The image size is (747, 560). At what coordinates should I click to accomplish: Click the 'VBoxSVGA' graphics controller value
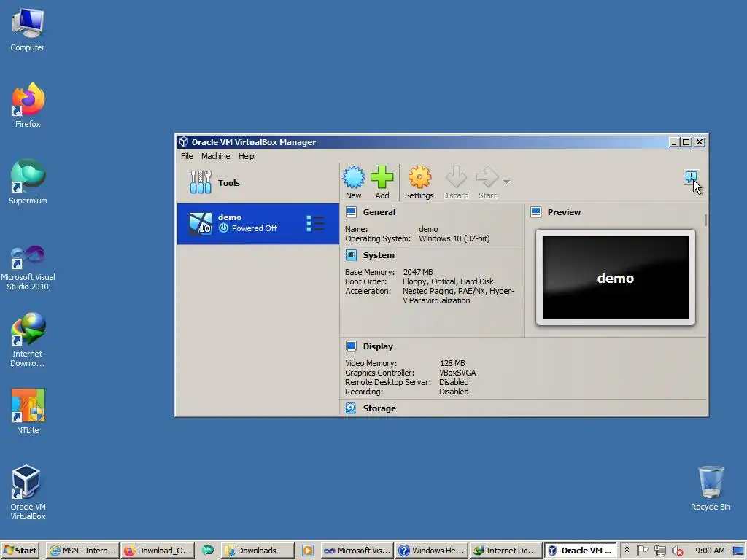(457, 373)
